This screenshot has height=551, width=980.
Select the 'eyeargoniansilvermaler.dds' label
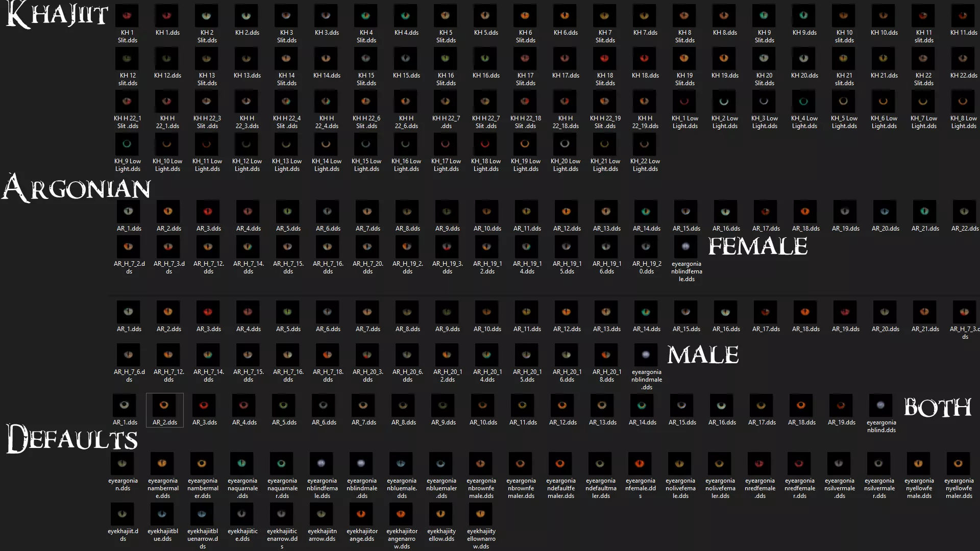[x=879, y=488]
